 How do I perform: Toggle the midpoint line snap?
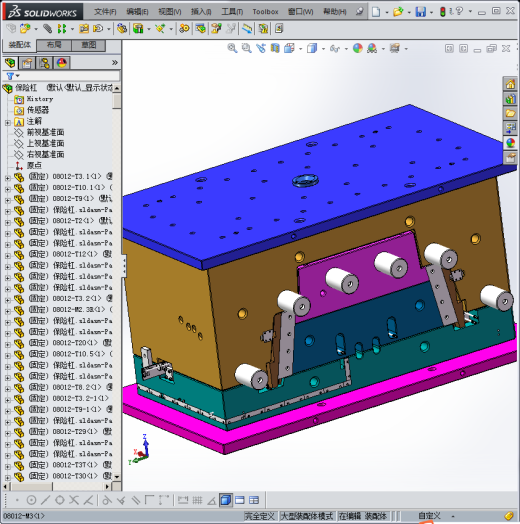tap(45, 500)
